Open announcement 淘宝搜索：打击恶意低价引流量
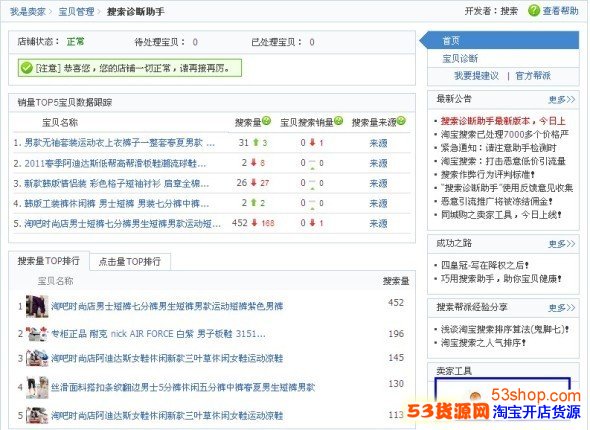This screenshot has height=430, width=590. click(x=503, y=161)
